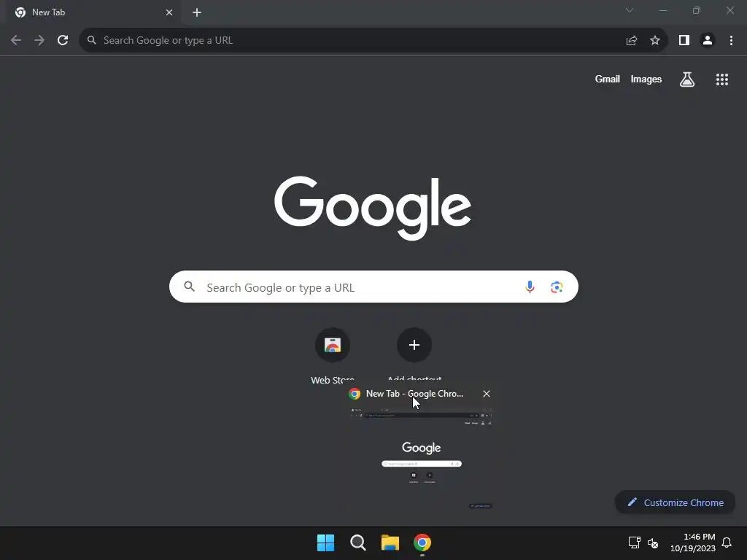The image size is (747, 560).
Task: Reload the current page
Action: click(63, 41)
